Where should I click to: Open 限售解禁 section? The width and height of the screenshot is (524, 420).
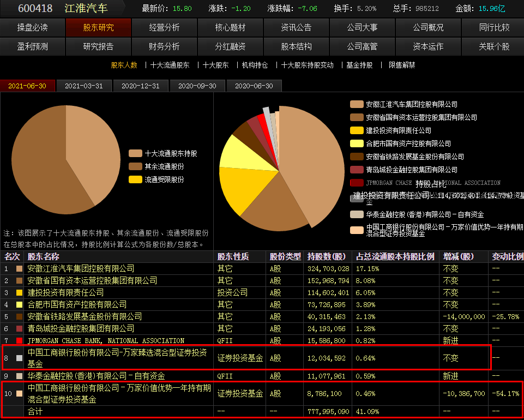(x=402, y=65)
